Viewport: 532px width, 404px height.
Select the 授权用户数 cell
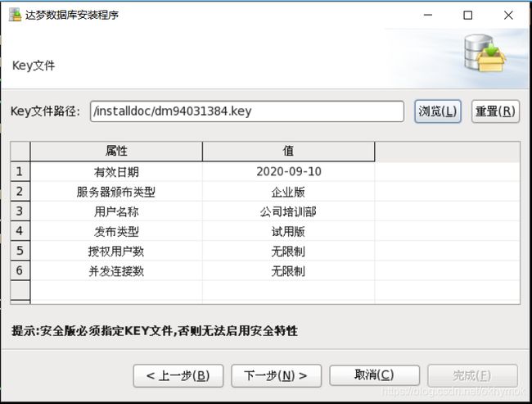[116, 251]
